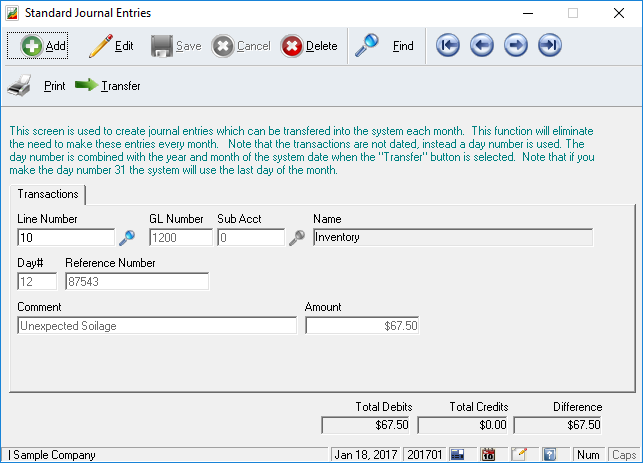This screenshot has height=463, width=643.
Task: Click the Find magnifying glass icon
Action: click(x=368, y=46)
